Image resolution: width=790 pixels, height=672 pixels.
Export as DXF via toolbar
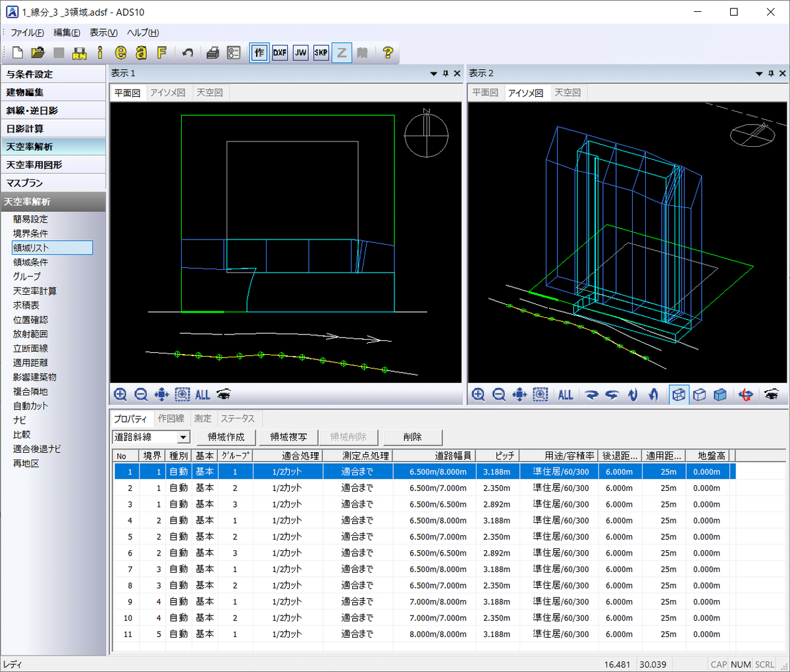280,53
